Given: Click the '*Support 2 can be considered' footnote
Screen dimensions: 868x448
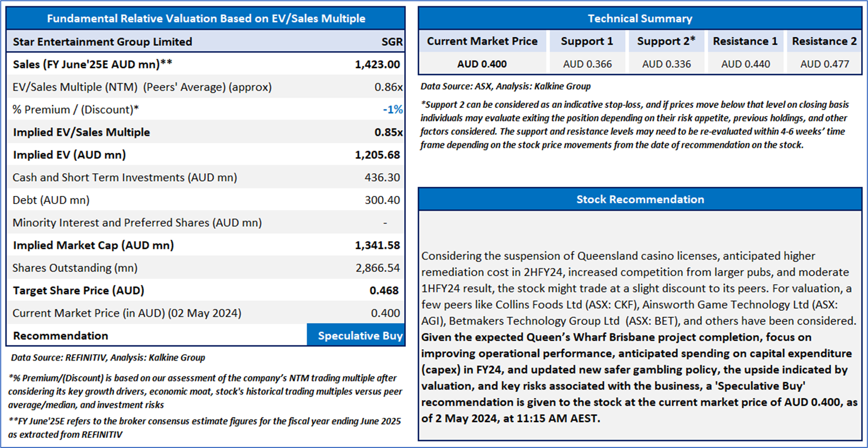Looking at the screenshot, I should (x=635, y=125).
